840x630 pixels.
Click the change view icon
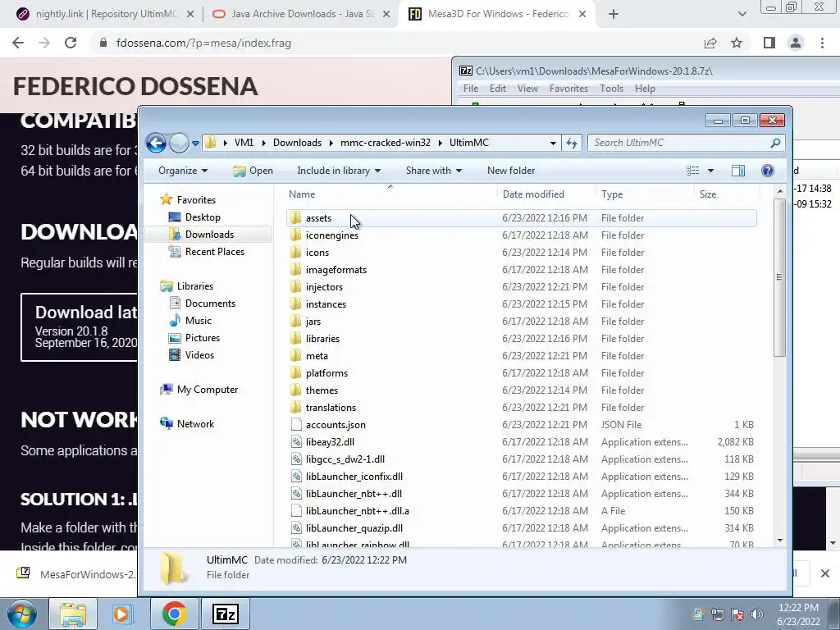tap(692, 171)
